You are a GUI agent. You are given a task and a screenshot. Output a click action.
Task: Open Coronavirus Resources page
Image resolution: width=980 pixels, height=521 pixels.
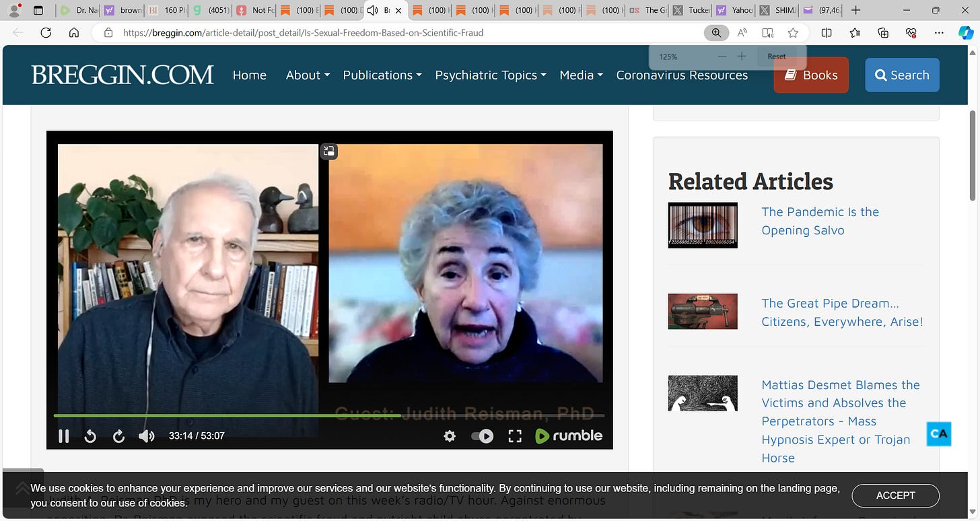tap(682, 75)
